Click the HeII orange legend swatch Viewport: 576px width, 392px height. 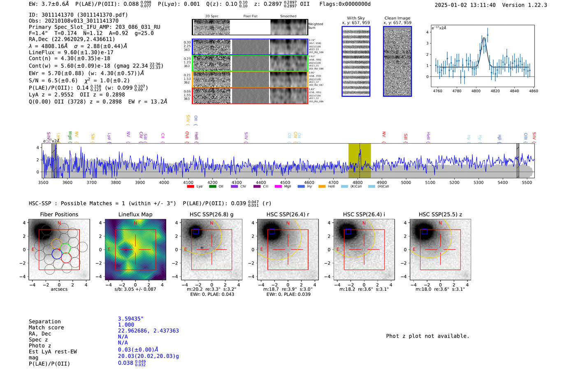322,186
